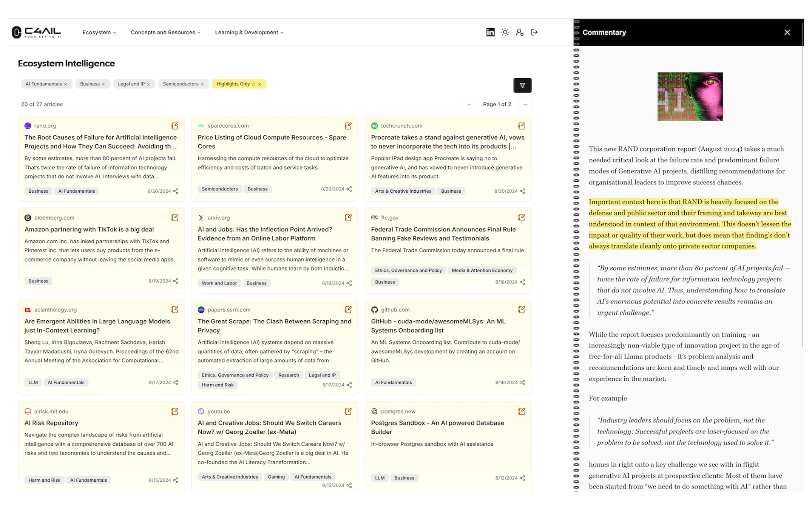The width and height of the screenshot is (812, 510).
Task: Go to next page arrow
Action: 525,105
